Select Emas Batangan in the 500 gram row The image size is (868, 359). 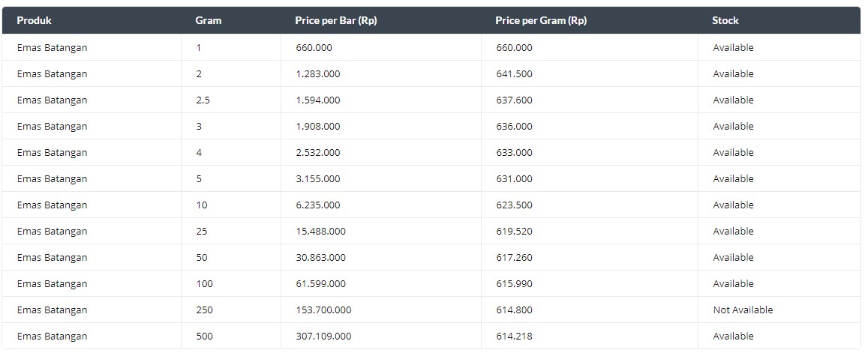52,337
